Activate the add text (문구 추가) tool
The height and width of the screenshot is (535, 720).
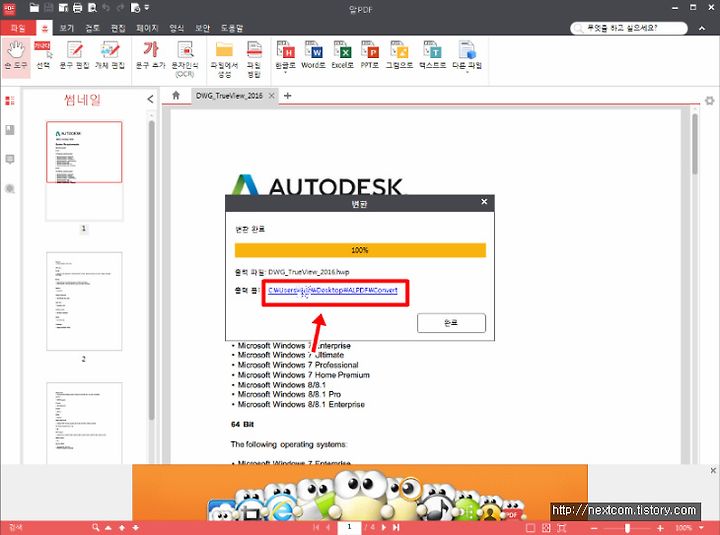coord(150,55)
